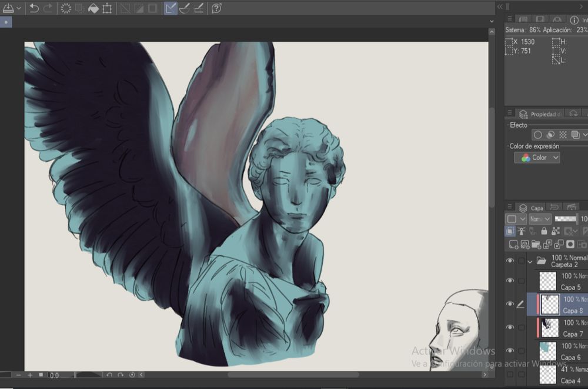Apply Border effect circle icon

(538, 135)
